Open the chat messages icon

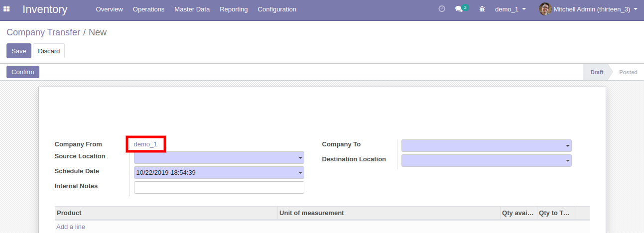(460, 9)
